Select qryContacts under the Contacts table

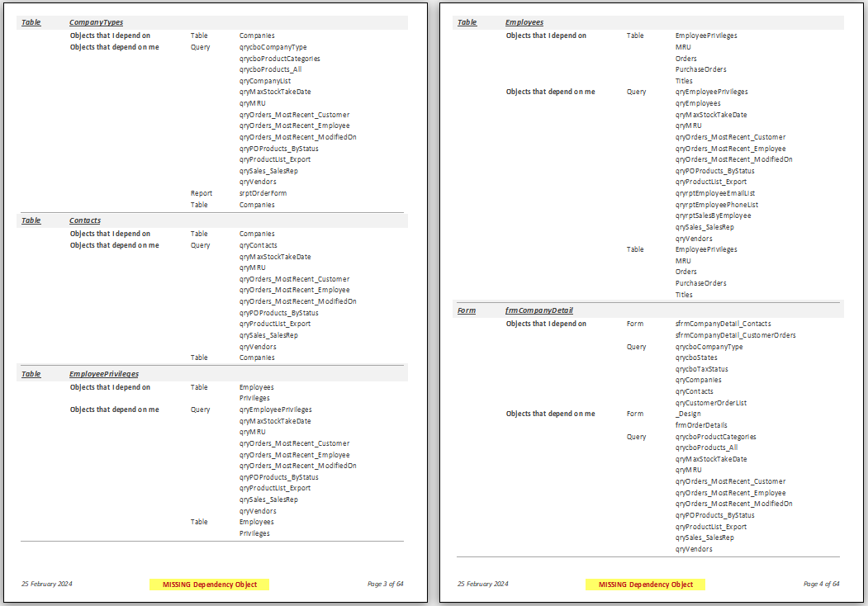point(258,245)
